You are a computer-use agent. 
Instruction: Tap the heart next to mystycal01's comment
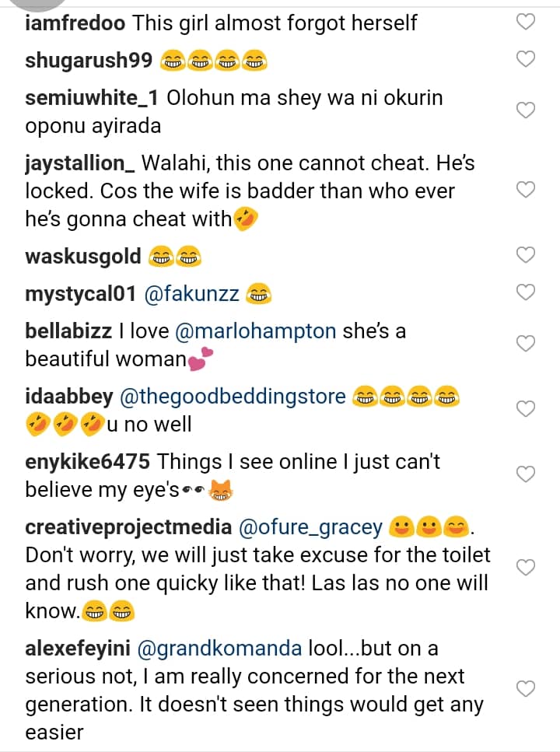(527, 292)
